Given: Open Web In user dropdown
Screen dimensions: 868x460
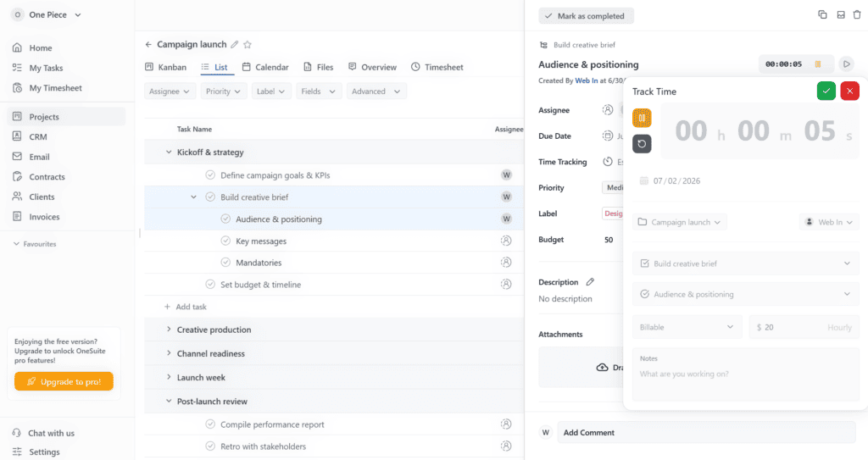Looking at the screenshot, I should coord(829,222).
